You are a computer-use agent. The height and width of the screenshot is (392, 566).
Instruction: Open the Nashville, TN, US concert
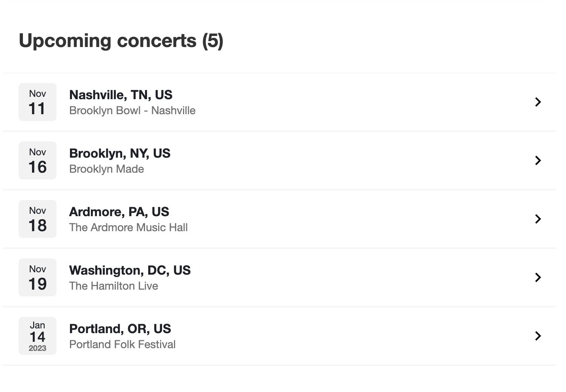pyautogui.click(x=121, y=95)
